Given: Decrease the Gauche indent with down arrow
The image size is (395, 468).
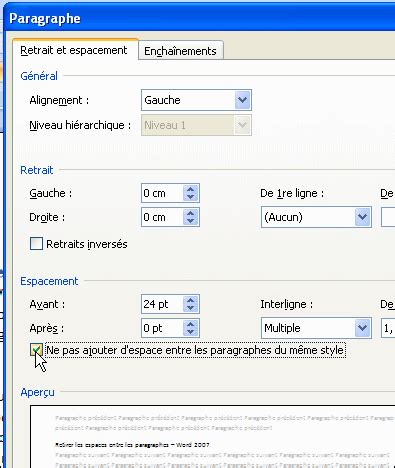Looking at the screenshot, I should [x=191, y=197].
